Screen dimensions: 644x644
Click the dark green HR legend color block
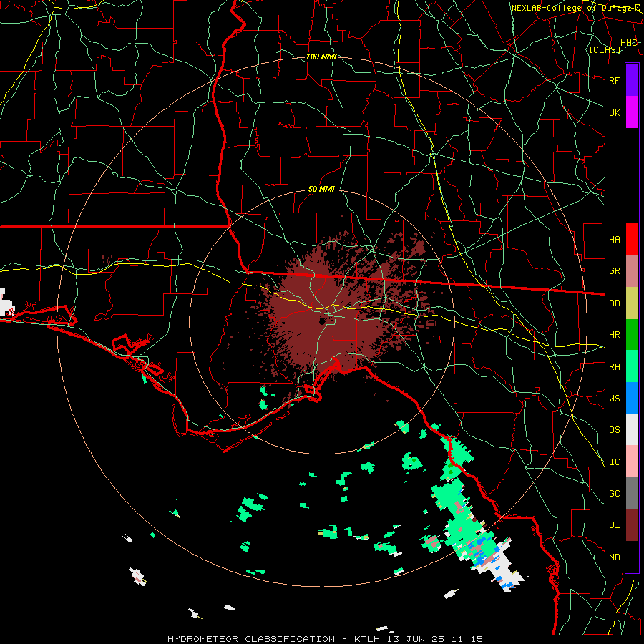coord(632,335)
